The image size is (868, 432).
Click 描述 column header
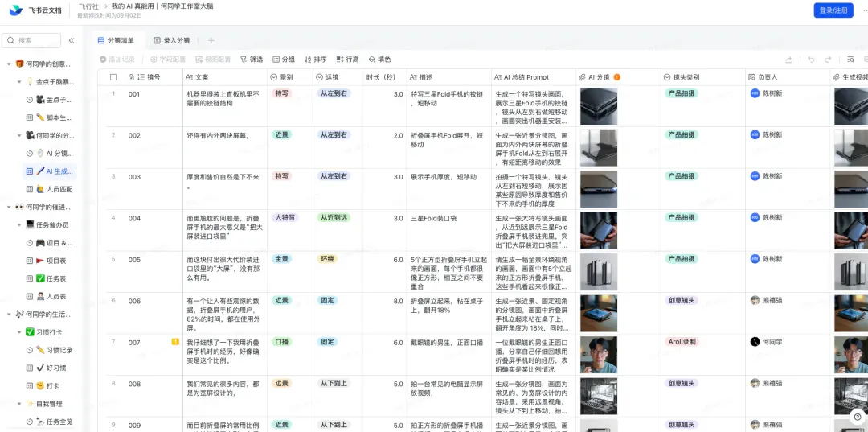[x=448, y=77]
